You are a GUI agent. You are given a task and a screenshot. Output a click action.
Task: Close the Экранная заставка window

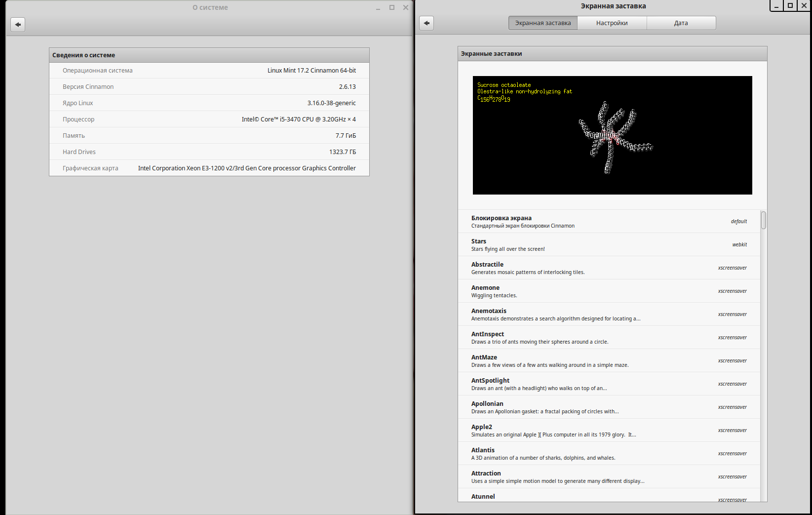pos(804,6)
